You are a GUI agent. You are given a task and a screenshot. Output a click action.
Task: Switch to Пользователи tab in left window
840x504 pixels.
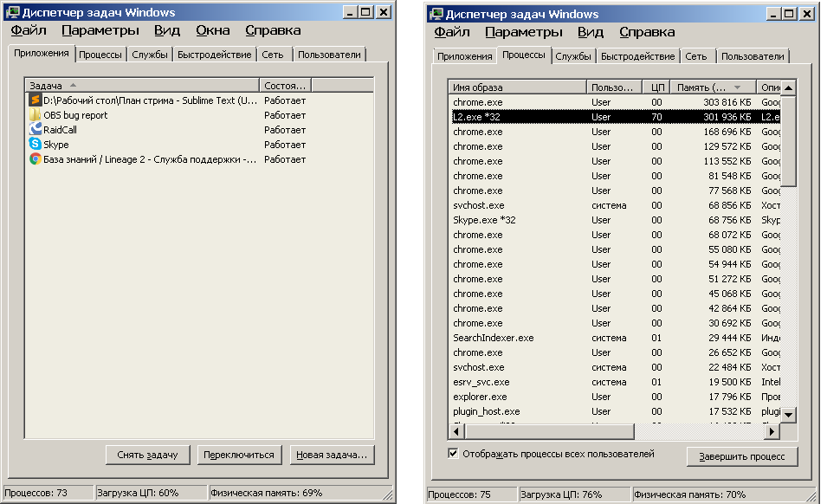pyautogui.click(x=329, y=55)
